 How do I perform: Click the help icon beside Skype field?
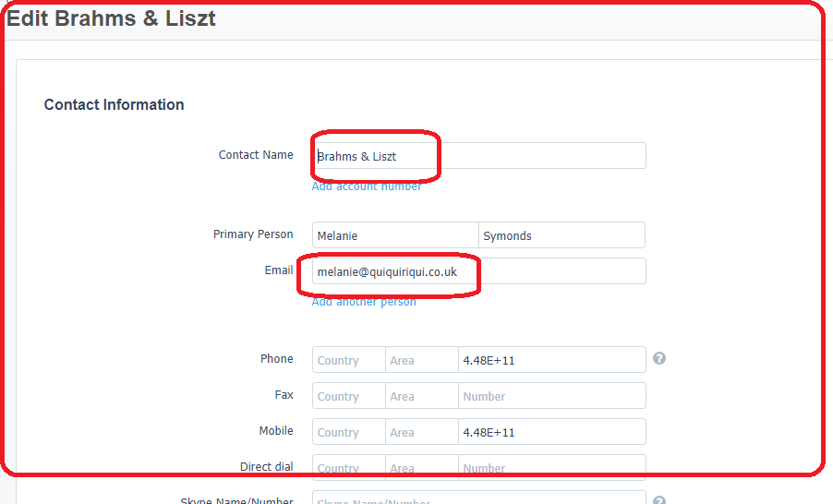[x=658, y=499]
